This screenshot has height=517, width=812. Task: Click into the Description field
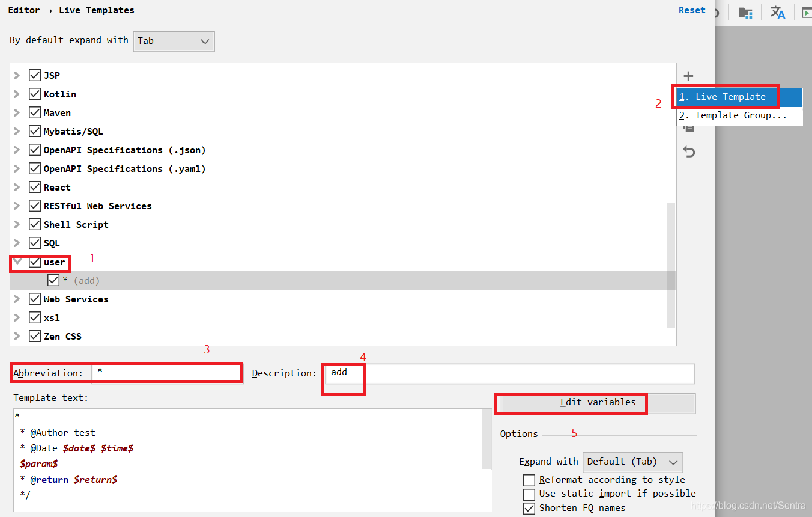point(509,373)
